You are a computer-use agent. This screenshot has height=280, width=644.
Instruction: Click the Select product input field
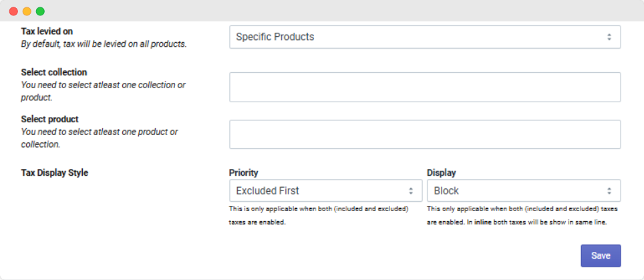tap(425, 134)
